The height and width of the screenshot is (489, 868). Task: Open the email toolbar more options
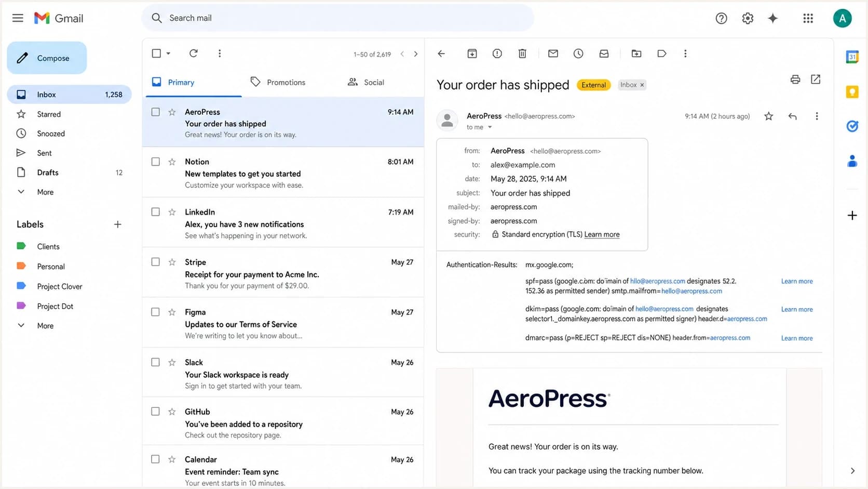[x=685, y=54]
